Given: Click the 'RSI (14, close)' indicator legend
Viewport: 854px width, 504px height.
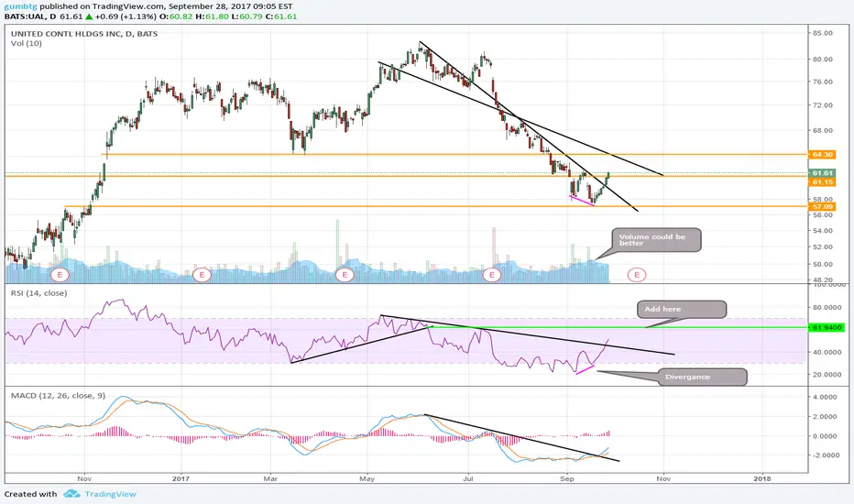Looking at the screenshot, I should pyautogui.click(x=39, y=293).
